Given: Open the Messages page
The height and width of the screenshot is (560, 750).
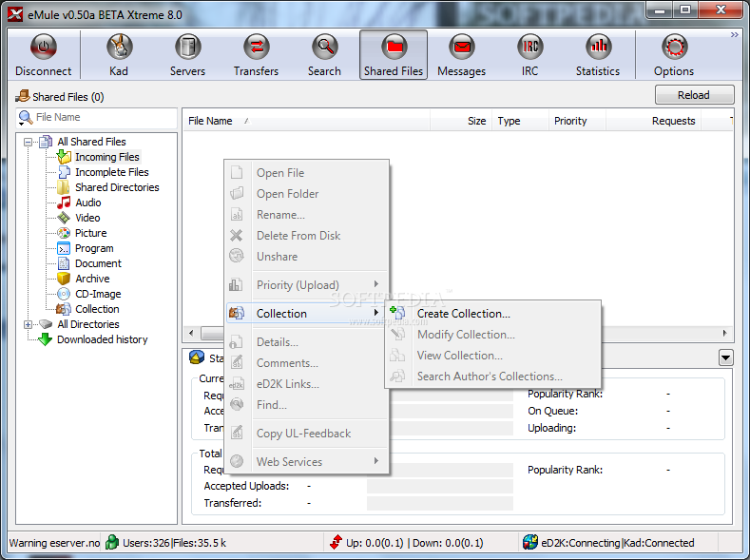Looking at the screenshot, I should click(x=462, y=54).
